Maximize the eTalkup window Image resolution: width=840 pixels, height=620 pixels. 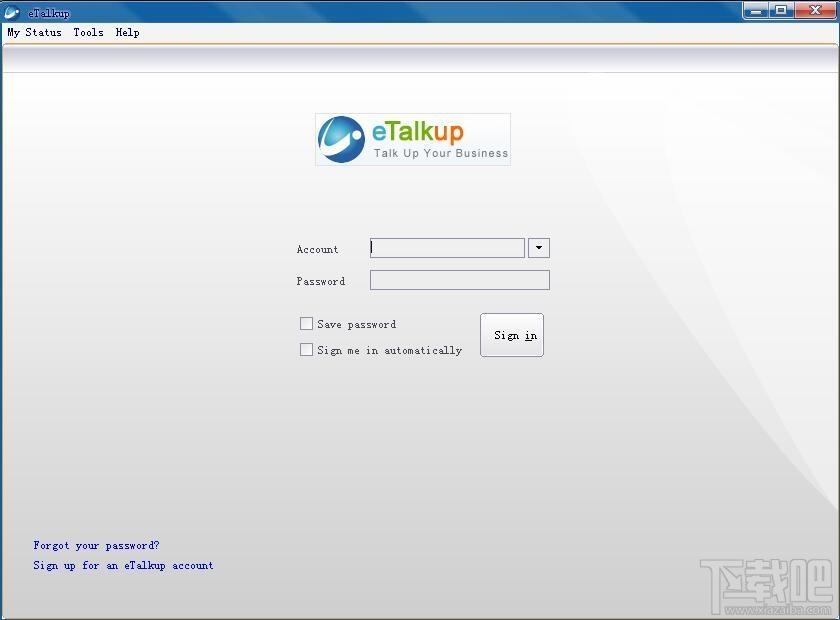782,10
